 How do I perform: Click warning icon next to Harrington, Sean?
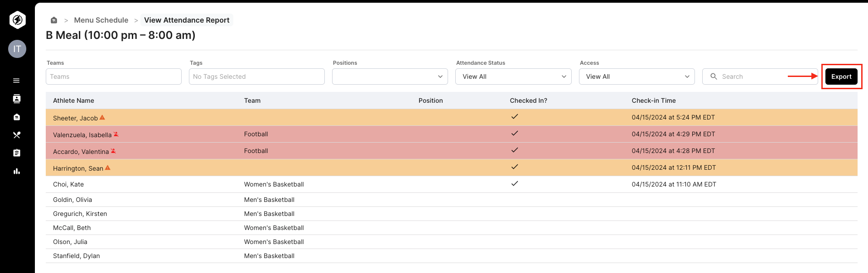108,168
